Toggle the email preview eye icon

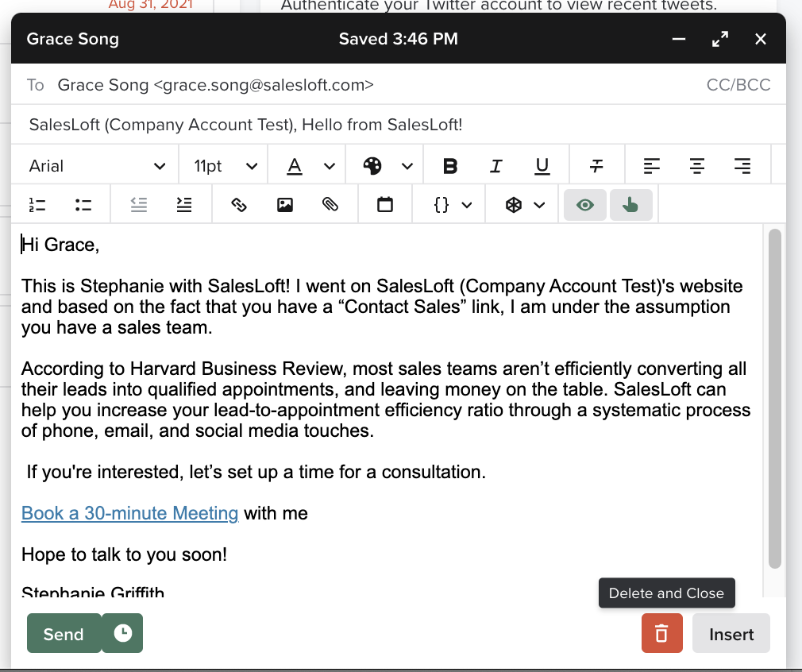pos(585,204)
